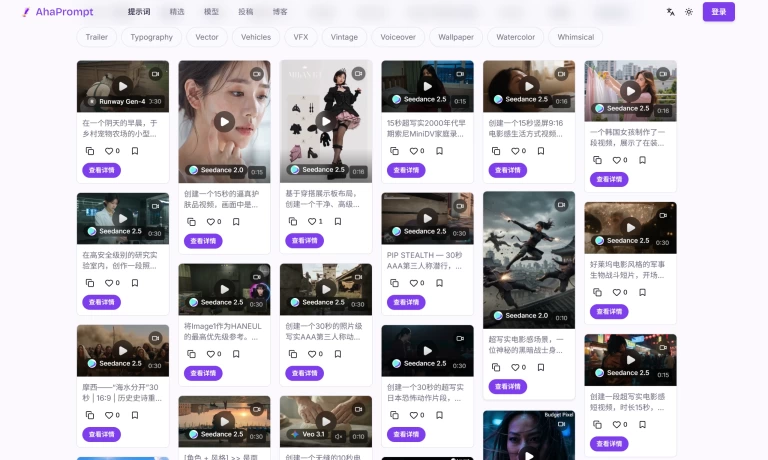
Task: Bookmark the Runway Gen-4 farm card
Action: tap(135, 151)
